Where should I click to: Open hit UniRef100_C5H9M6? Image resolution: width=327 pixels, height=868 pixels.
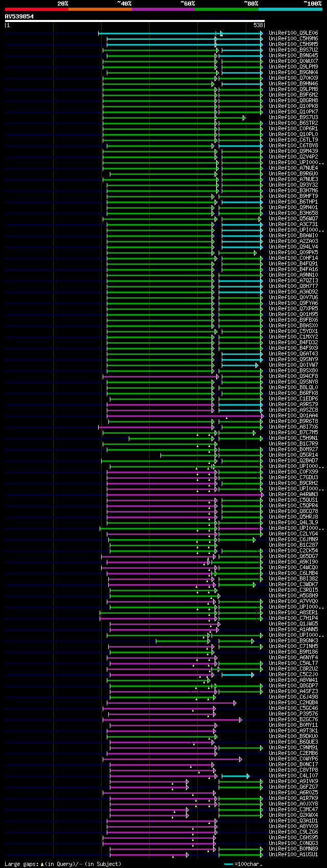point(293,39)
